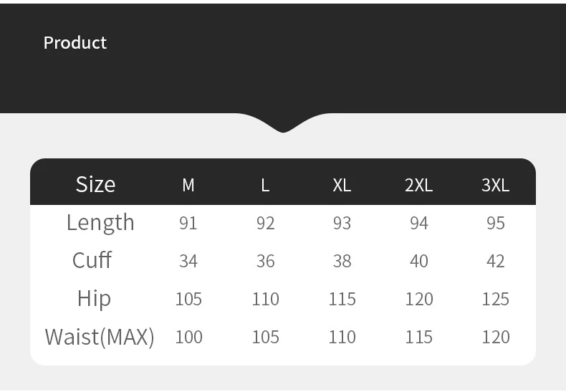Screen dimensions: 566x392
Task: Click the Size header label
Action: pyautogui.click(x=95, y=185)
